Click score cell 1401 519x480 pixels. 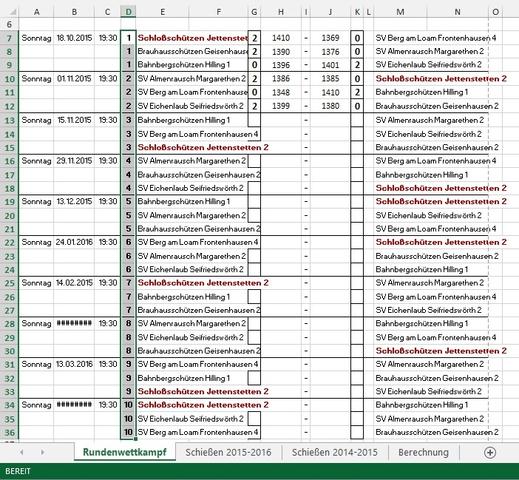[330, 65]
